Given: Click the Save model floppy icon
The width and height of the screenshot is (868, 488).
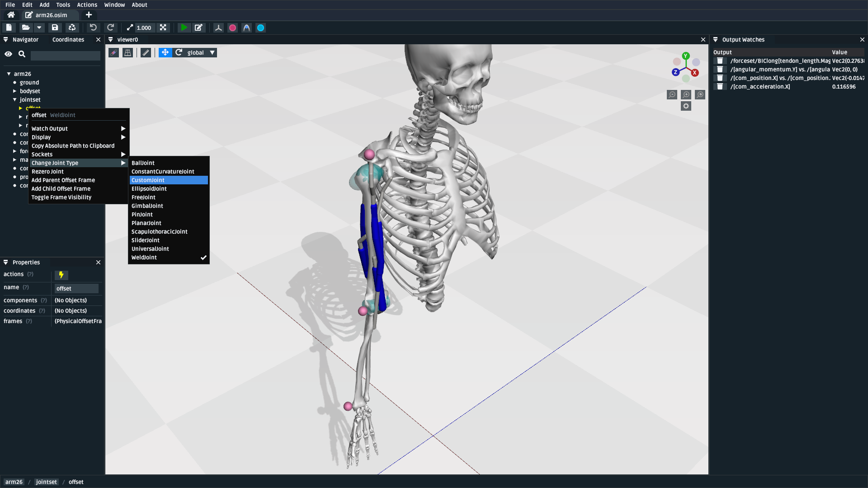Looking at the screenshot, I should click(x=55, y=28).
